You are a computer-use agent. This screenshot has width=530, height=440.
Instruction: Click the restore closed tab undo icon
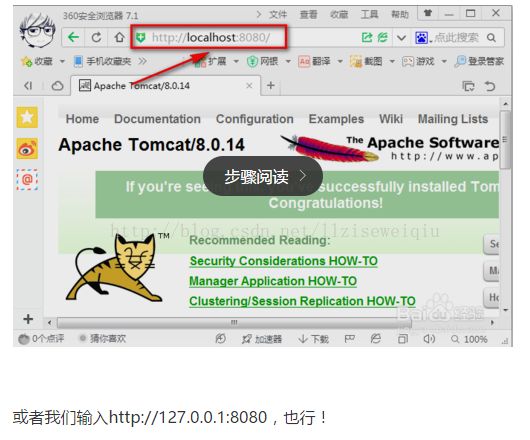coord(490,86)
